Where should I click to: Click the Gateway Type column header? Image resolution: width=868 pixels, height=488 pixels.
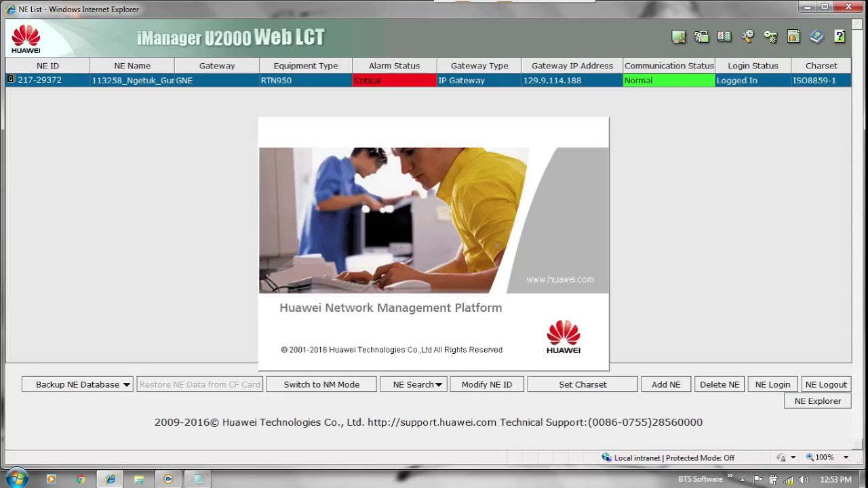pyautogui.click(x=479, y=66)
